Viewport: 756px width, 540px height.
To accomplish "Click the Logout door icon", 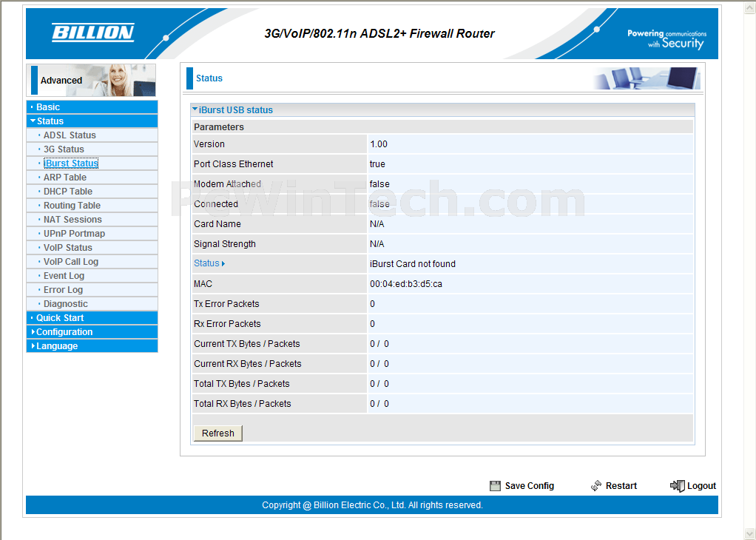I will tap(678, 485).
